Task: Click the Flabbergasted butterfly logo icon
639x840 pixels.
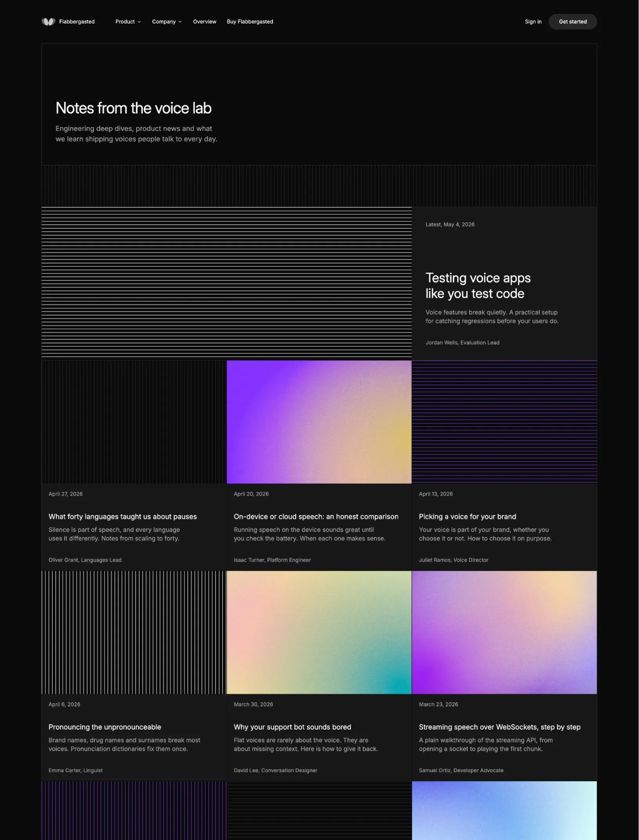Action: (49, 22)
